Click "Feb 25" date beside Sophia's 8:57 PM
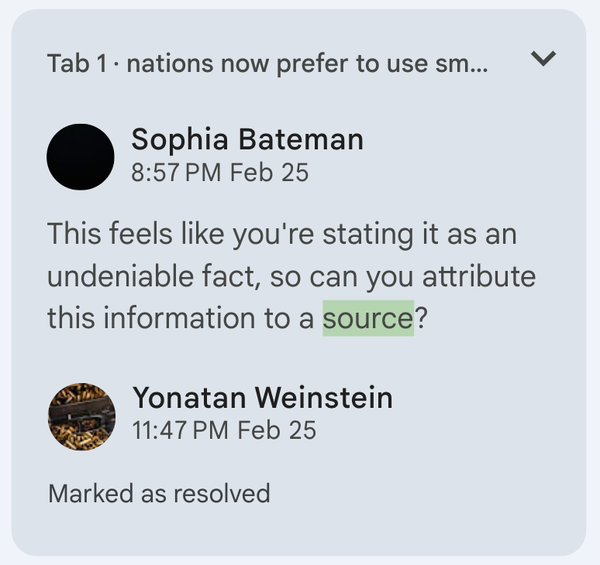600x565 pixels. click(269, 172)
